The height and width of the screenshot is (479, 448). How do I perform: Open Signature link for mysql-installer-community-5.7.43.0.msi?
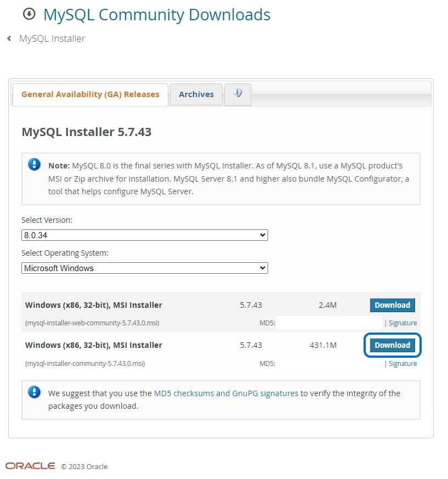[402, 364]
